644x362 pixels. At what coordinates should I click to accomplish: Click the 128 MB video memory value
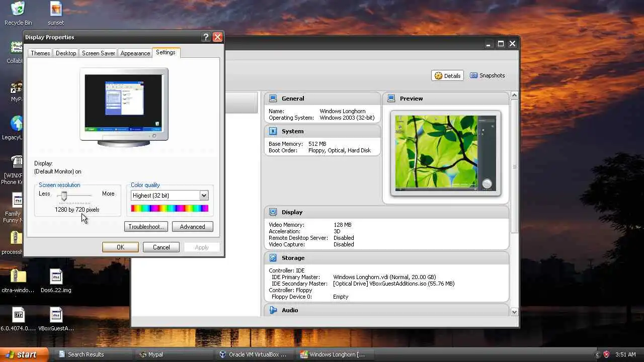tap(342, 225)
